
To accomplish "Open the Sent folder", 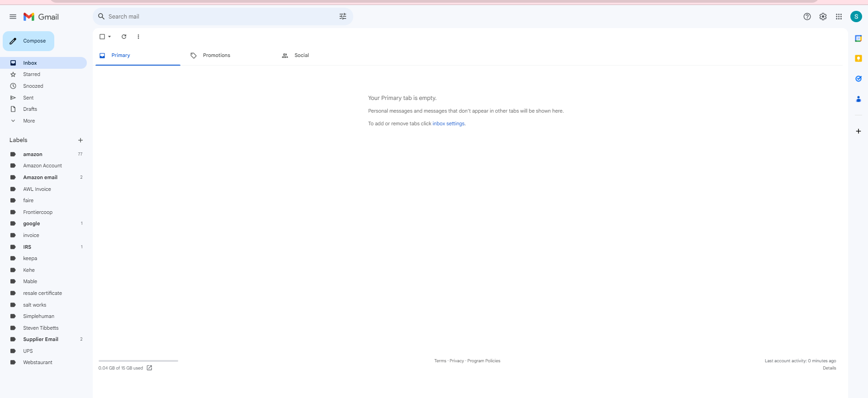I will click(x=43, y=98).
